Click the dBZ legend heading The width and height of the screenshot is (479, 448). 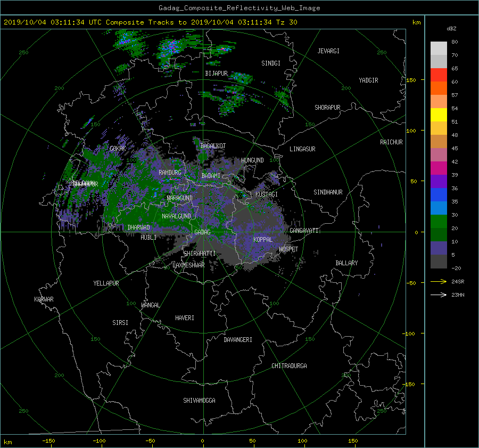[x=451, y=29]
